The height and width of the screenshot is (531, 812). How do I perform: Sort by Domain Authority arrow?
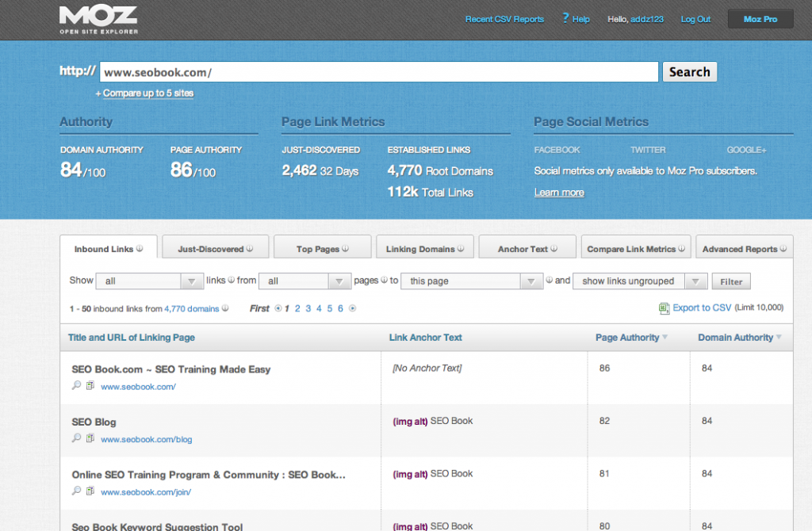tap(779, 338)
